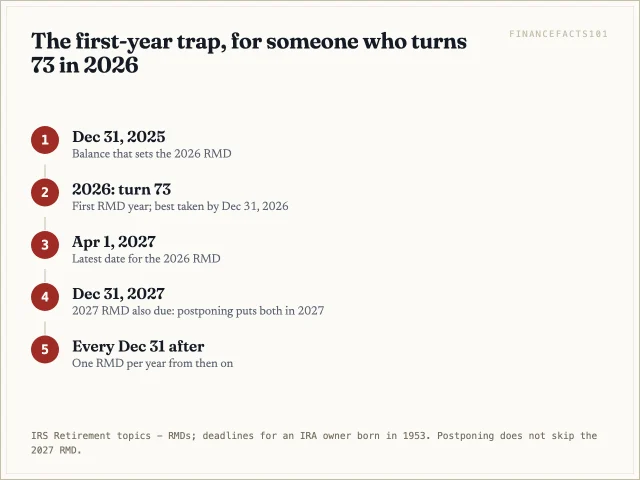Select 'Latest date for the 2026 RMD' text
Image resolution: width=640 pixels, height=480 pixels.
pos(146,259)
